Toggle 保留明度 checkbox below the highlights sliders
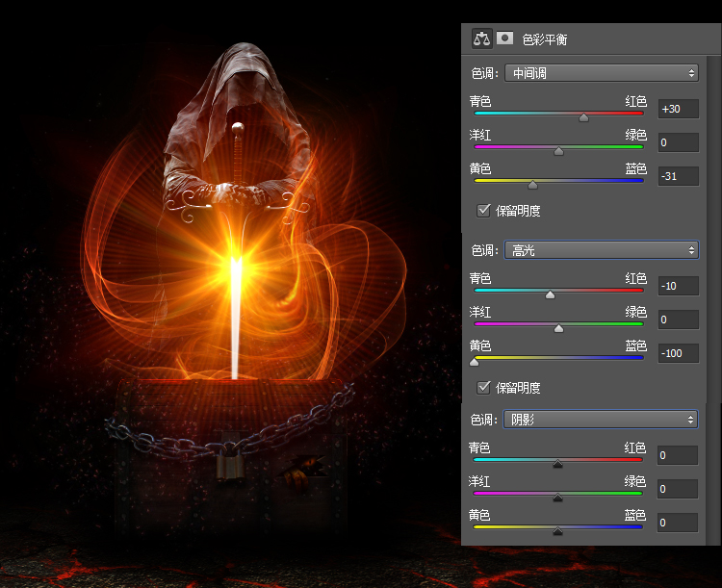 coord(484,388)
